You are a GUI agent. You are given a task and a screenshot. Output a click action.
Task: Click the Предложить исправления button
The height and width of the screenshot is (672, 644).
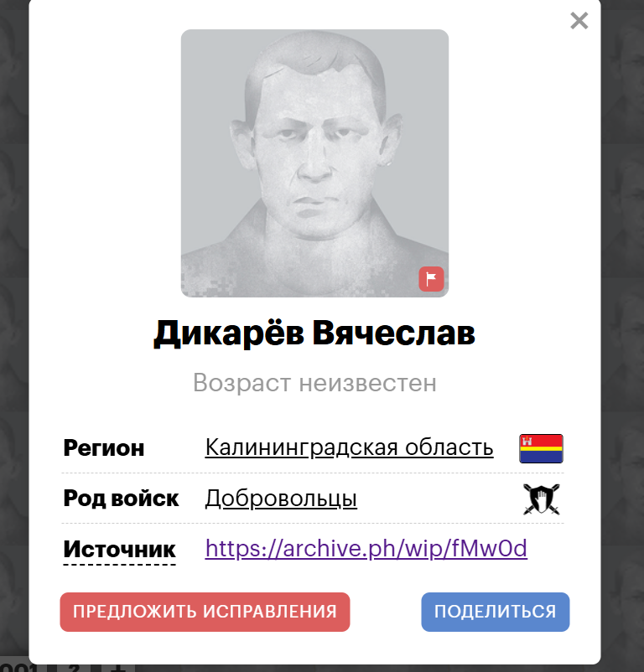coord(205,612)
